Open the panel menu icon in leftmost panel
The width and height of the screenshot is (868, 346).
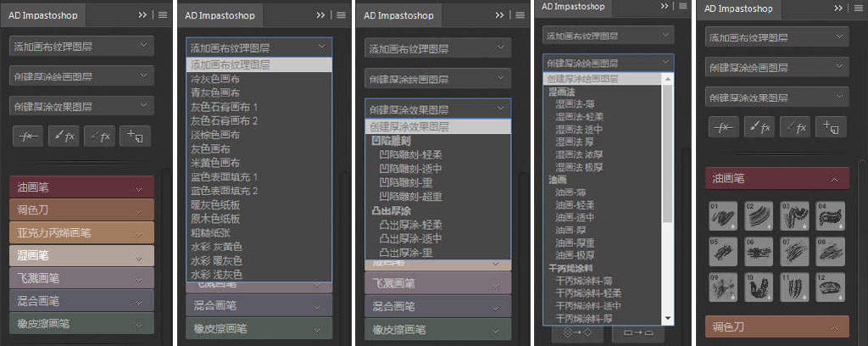coord(162,15)
